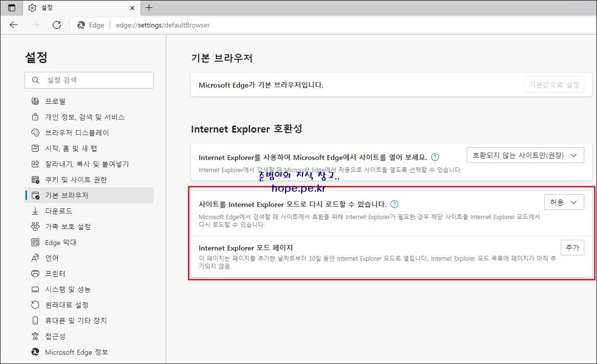
Task: Click the 시스템 및 성능 laptop icon
Action: click(x=35, y=289)
